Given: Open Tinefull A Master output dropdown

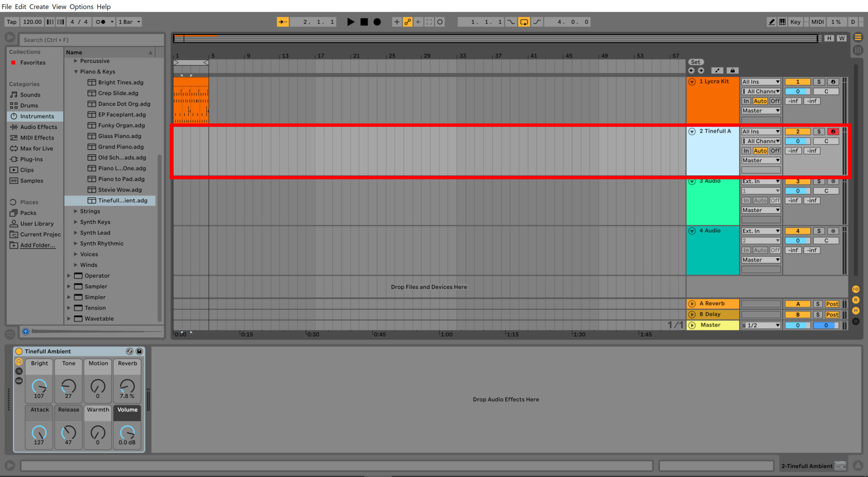Looking at the screenshot, I should [x=761, y=160].
